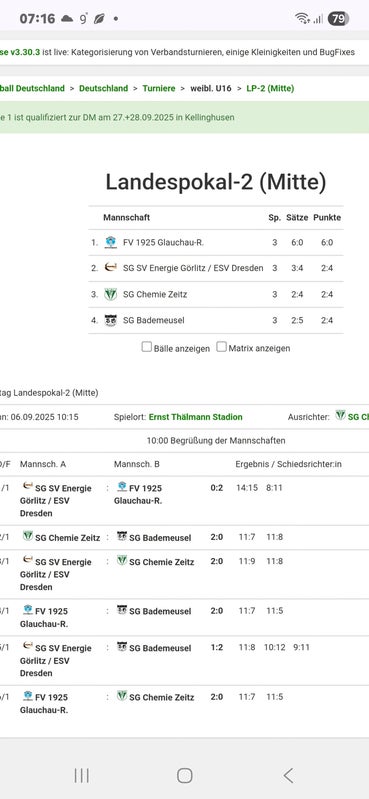Click Ausrichter SG Chemie logo icon
The image size is (369, 799).
click(x=340, y=416)
